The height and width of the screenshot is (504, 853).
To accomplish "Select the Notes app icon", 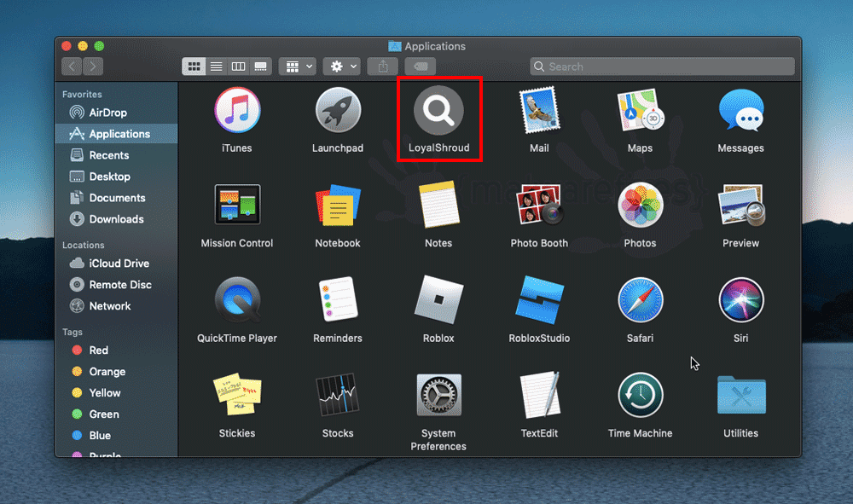I will [438, 205].
